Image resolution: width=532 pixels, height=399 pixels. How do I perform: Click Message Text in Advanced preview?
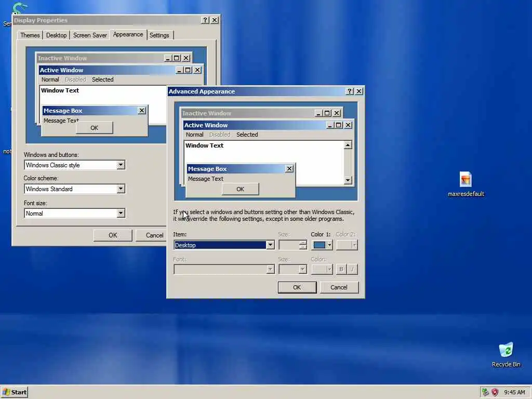206,179
